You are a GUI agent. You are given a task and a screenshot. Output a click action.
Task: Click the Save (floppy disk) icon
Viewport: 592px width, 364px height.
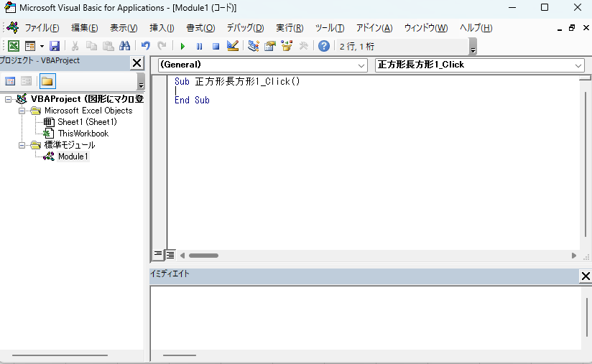coord(55,46)
